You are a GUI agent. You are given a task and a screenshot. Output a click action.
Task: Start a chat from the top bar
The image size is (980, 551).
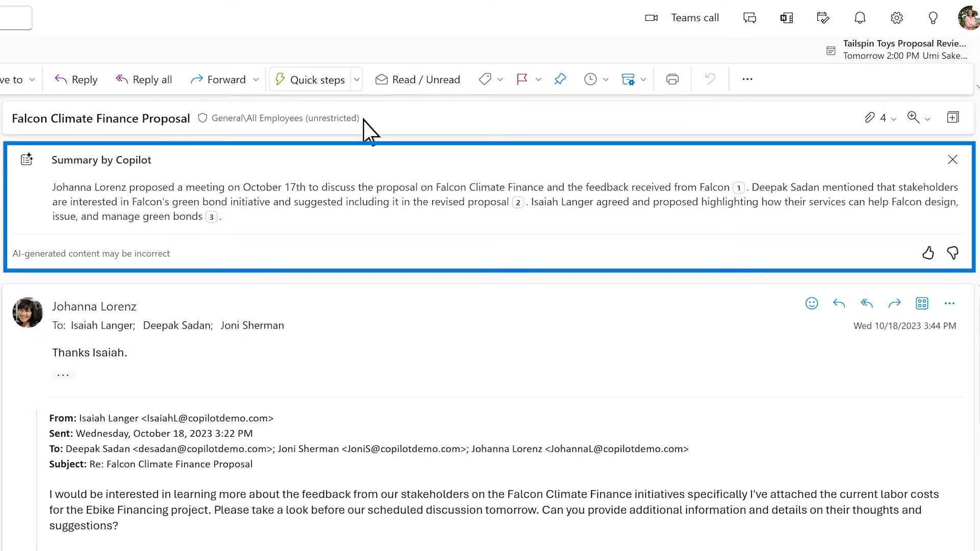point(750,17)
